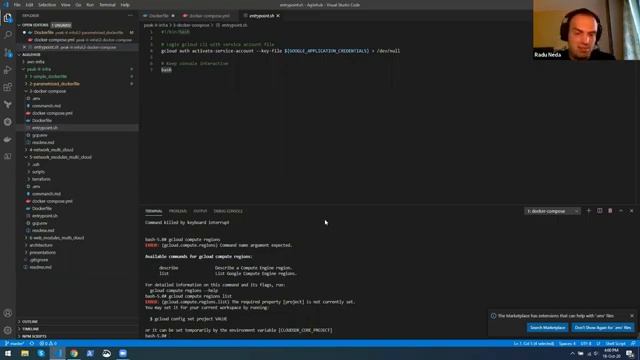Open Google Chrome from the taskbar
The width and height of the screenshot is (640, 360).
[74, 353]
